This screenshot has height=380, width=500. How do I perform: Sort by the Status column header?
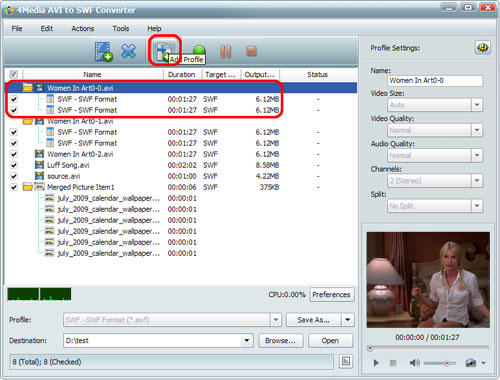pyautogui.click(x=318, y=74)
